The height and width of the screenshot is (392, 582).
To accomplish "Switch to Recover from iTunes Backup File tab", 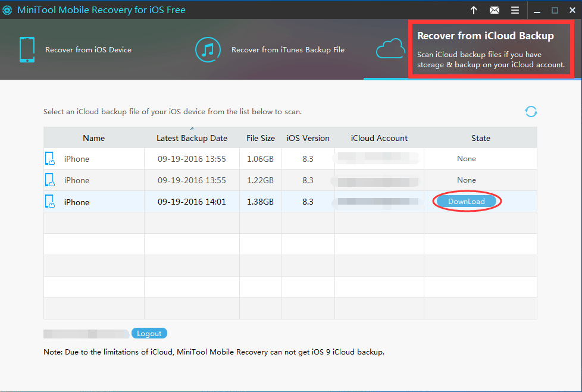I will [288, 50].
